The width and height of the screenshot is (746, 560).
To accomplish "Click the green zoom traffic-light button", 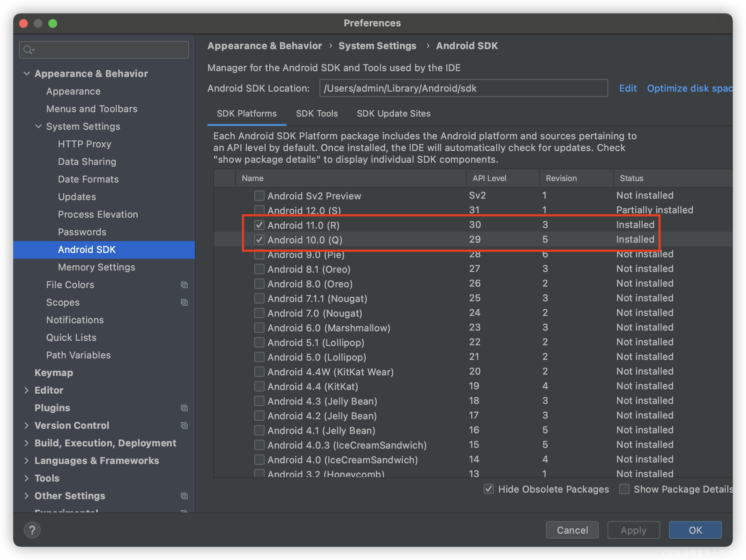I will point(53,23).
